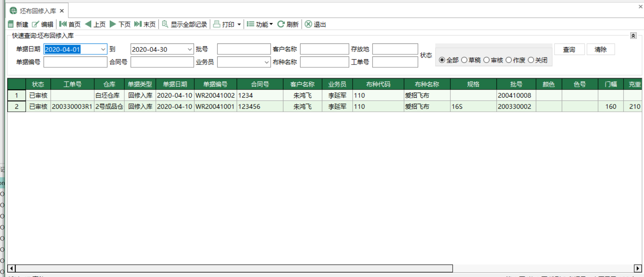Click contract number 123456 cell
Screen dimensions: 644x277
coord(260,107)
